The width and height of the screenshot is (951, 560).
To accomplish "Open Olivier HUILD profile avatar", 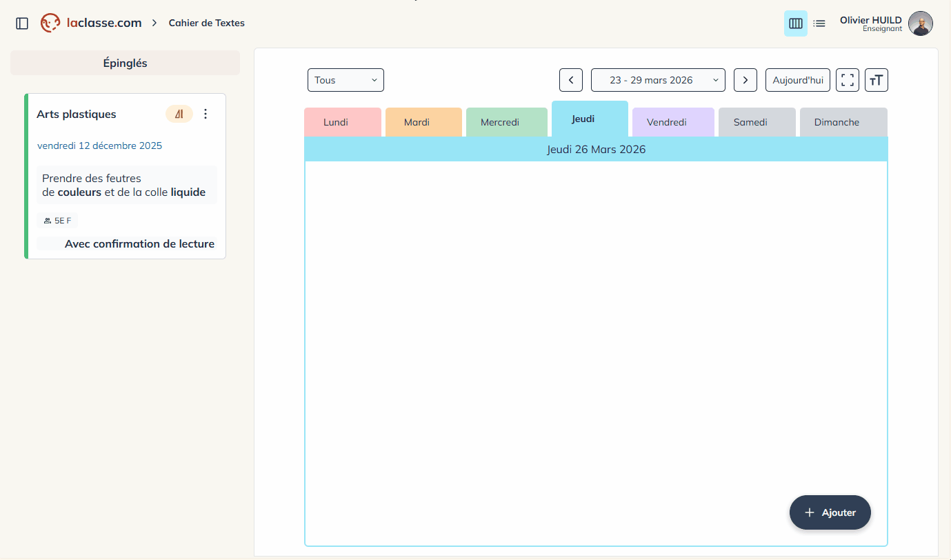I will pyautogui.click(x=920, y=23).
